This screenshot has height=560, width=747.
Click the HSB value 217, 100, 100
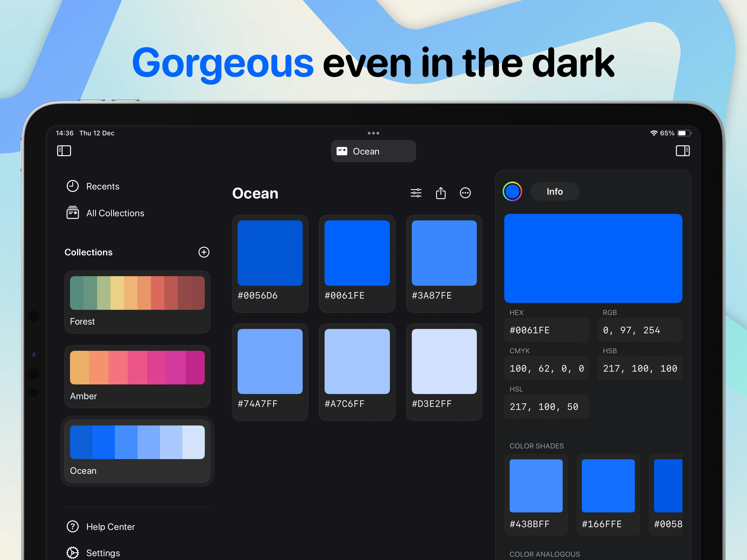[x=640, y=368]
